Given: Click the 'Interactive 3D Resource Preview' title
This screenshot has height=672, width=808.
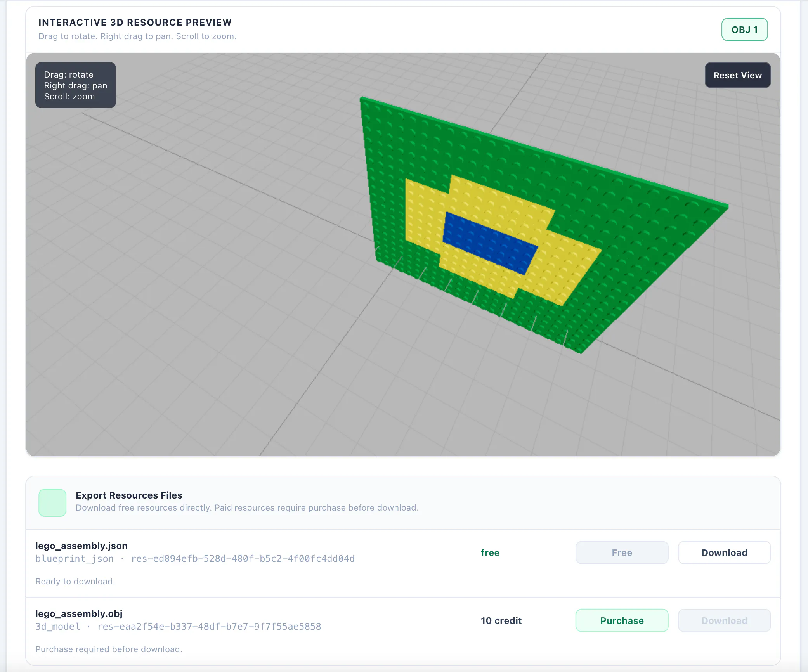Looking at the screenshot, I should point(135,23).
